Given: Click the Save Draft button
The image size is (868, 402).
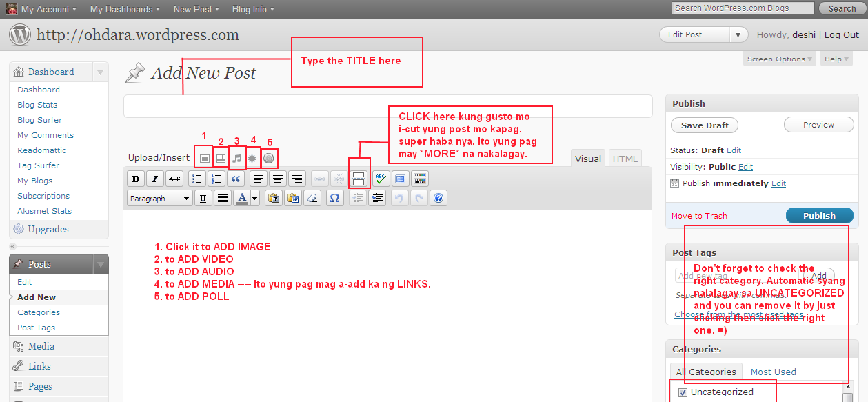Looking at the screenshot, I should coord(704,125).
